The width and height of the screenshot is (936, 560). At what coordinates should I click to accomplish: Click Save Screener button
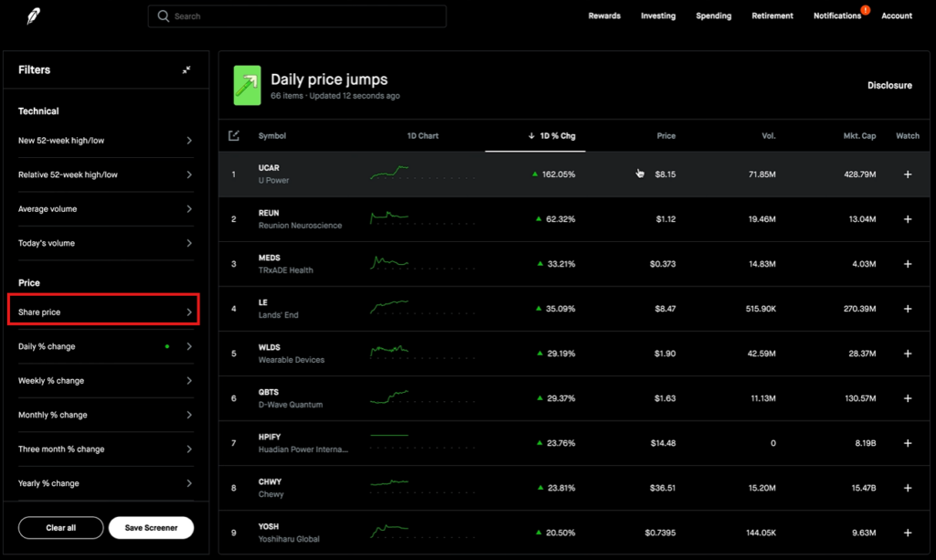point(151,528)
